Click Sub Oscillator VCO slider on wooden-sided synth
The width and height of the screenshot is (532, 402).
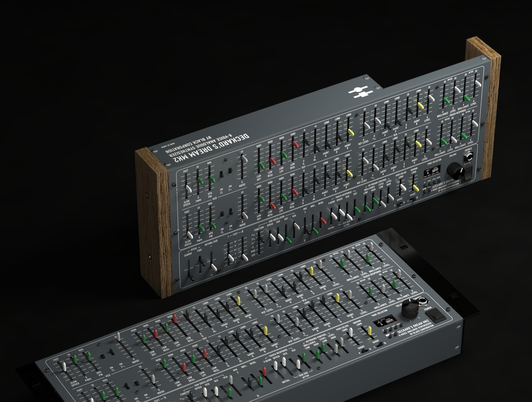pyautogui.click(x=280, y=238)
